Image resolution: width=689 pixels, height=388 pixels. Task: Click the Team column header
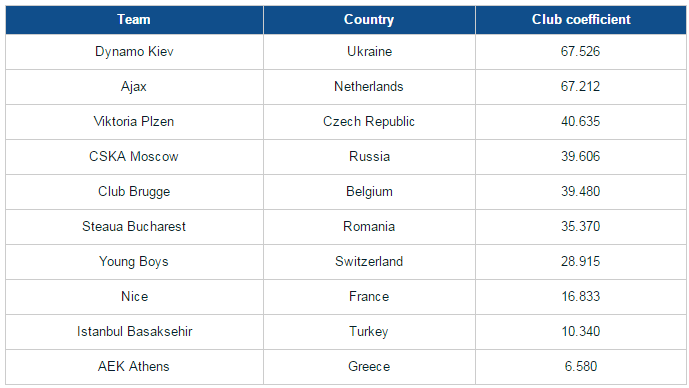pyautogui.click(x=134, y=20)
